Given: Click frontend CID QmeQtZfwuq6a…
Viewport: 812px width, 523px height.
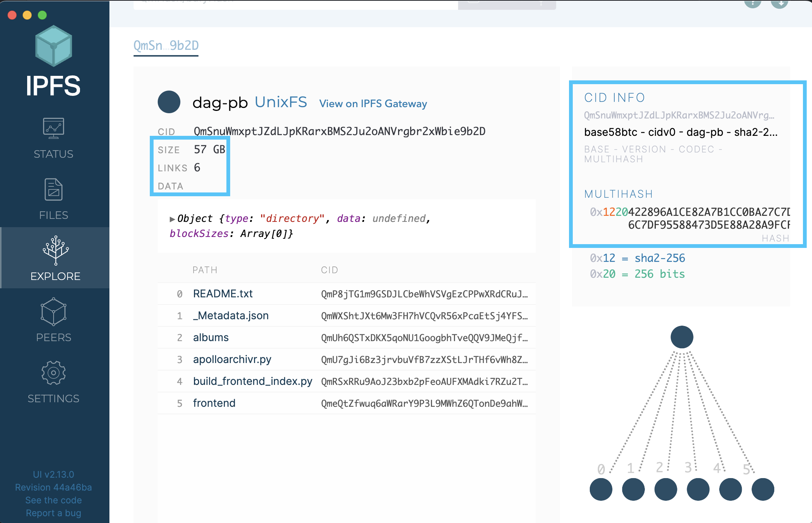Looking at the screenshot, I should pos(424,403).
